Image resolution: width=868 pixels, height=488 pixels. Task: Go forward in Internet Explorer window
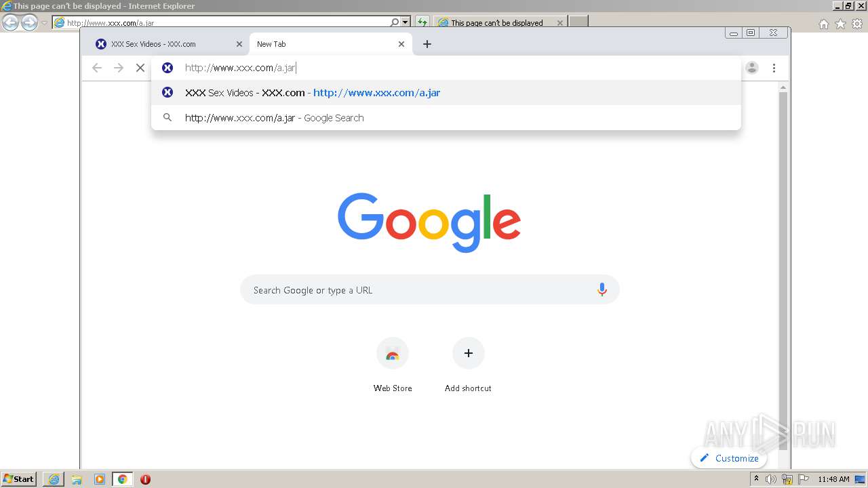click(29, 23)
